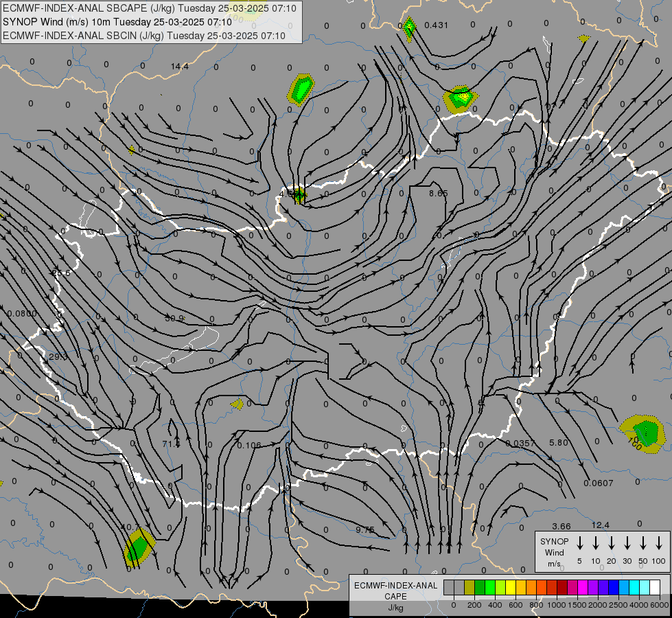Image resolution: width=672 pixels, height=618 pixels.
Task: Click the SBCAPE title line in the header
Action: (150, 8)
